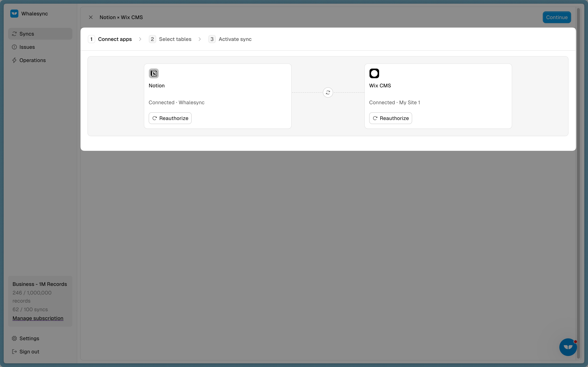Click the gear icon next to Settings
The image size is (588, 367).
(14, 338)
